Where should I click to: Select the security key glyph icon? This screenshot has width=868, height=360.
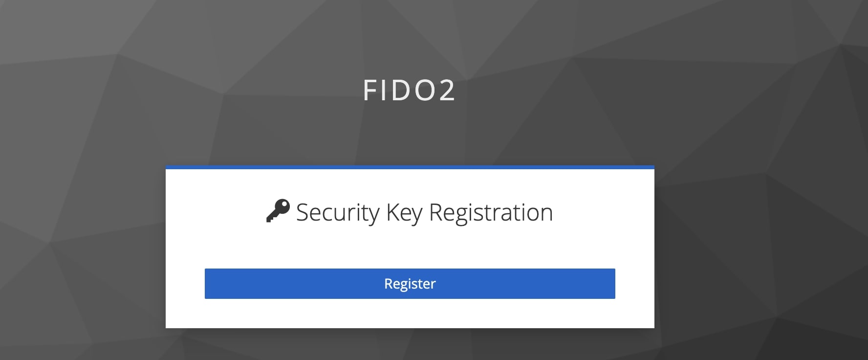click(x=278, y=211)
